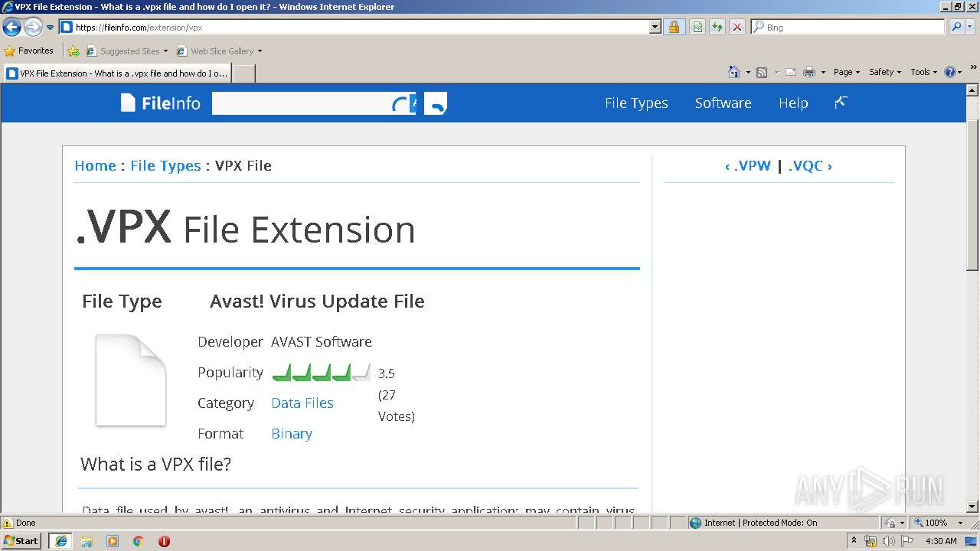
Task: Click the Internet Explorer taskbar icon
Action: tap(60, 541)
